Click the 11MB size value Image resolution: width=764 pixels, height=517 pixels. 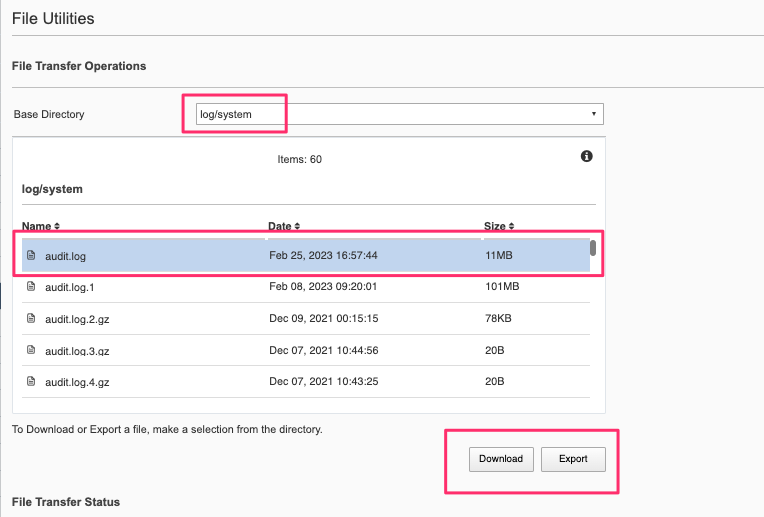pos(498,255)
